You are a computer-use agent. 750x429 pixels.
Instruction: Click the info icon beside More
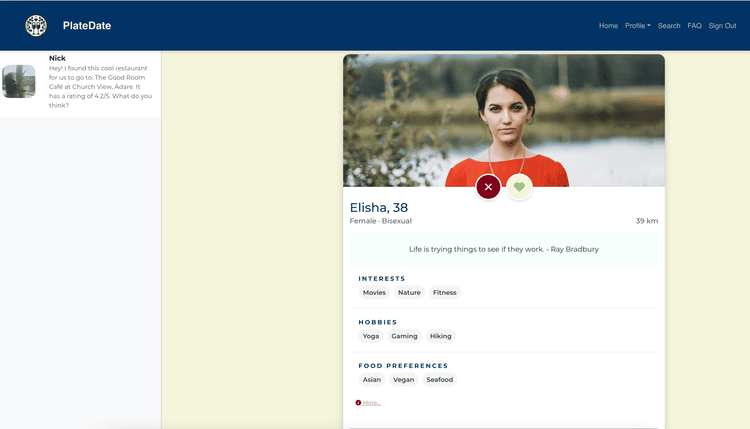358,403
